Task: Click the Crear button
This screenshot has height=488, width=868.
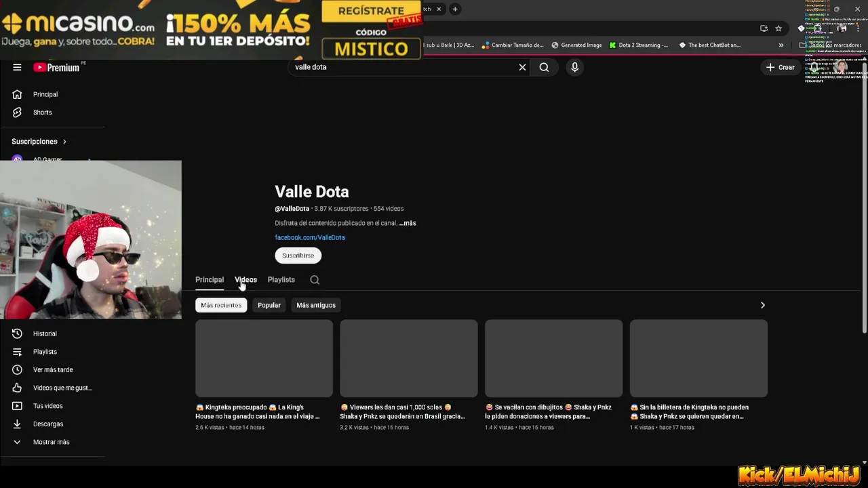Action: (x=781, y=67)
